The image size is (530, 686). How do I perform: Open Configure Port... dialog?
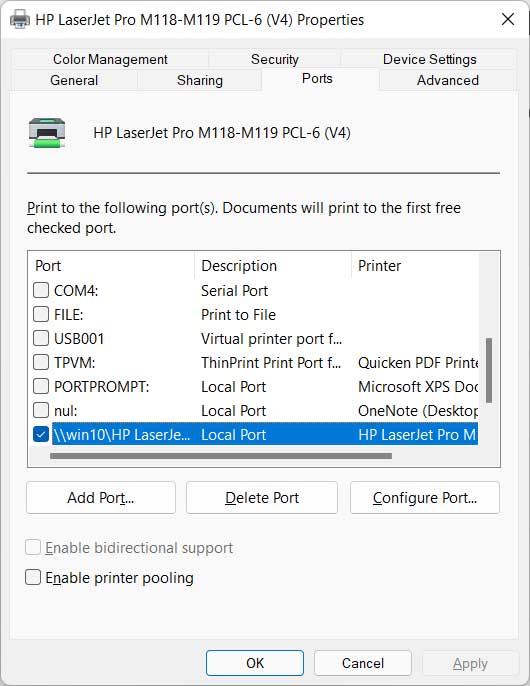point(425,497)
